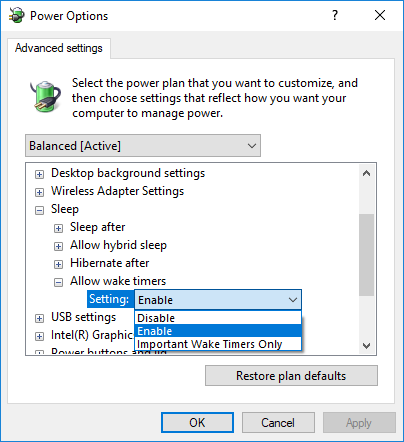Collapse Allow wake timers node
Screen dimensions: 404x442
(x=58, y=282)
